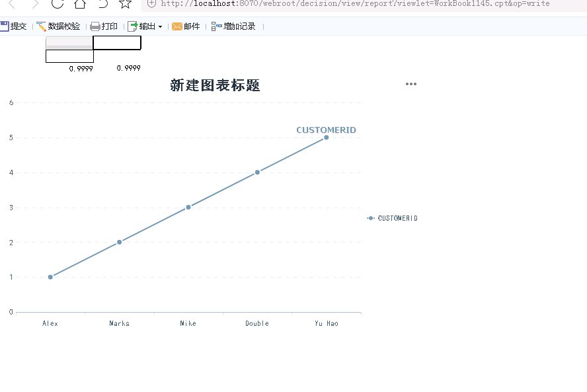The width and height of the screenshot is (587, 392).
Task: Click the Alex axis label
Action: (x=50, y=323)
